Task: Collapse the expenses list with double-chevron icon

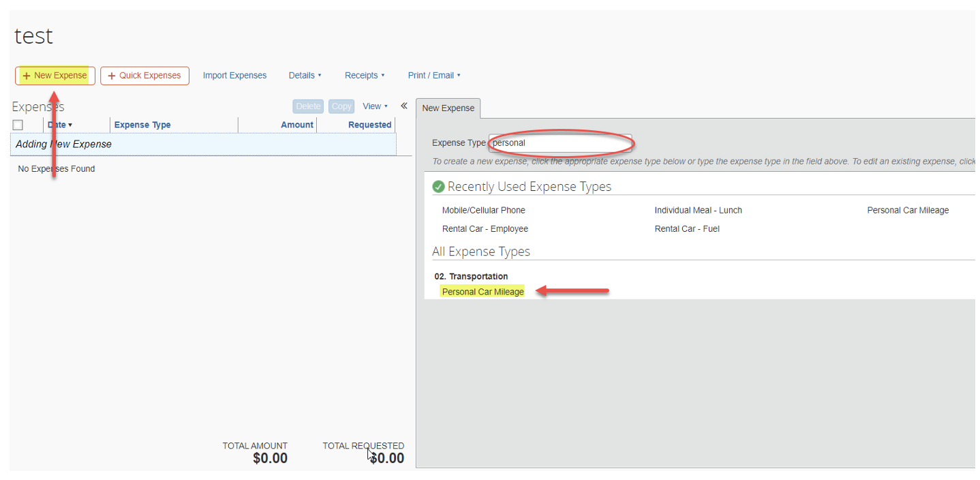Action: (x=403, y=106)
